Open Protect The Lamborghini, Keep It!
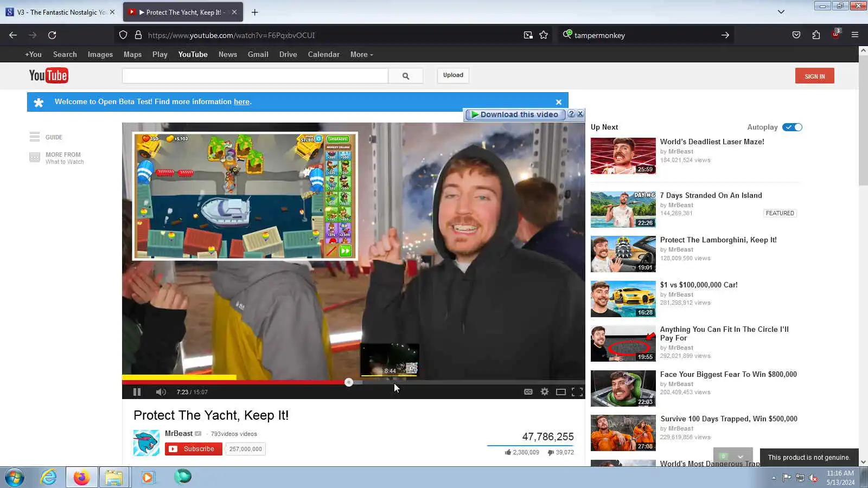Screen dimensions: 868x488 click(x=718, y=240)
